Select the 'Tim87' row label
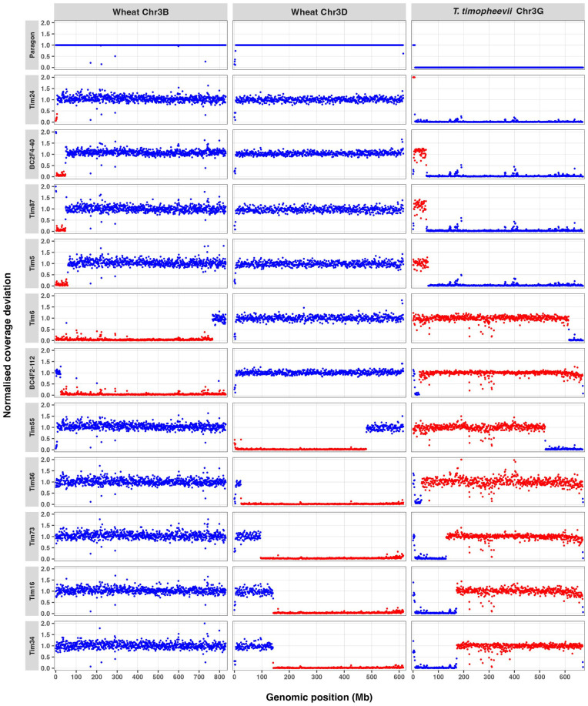588x706 pixels. click(33, 209)
